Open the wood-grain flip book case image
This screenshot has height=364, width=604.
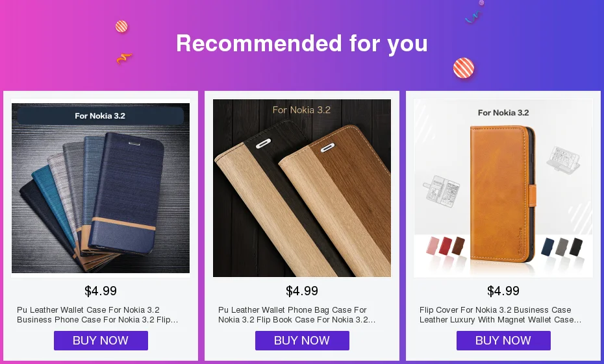pyautogui.click(x=302, y=188)
